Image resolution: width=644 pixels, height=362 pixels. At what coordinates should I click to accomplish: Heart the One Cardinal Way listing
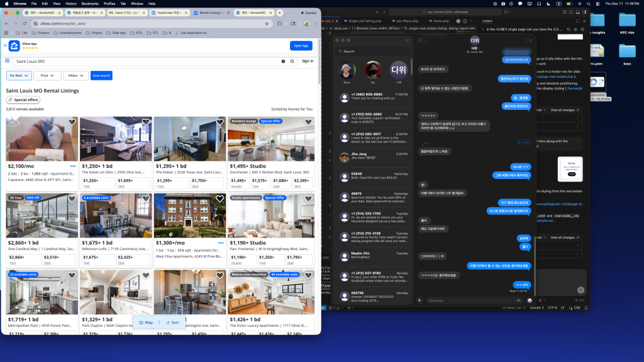(x=72, y=199)
